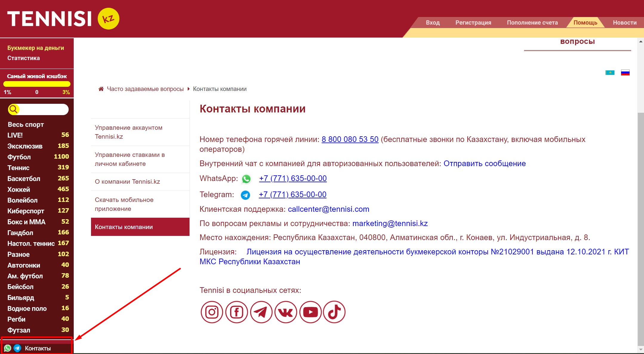
Task: Click the green WhatsApp icon beside the number
Action: coord(246,179)
